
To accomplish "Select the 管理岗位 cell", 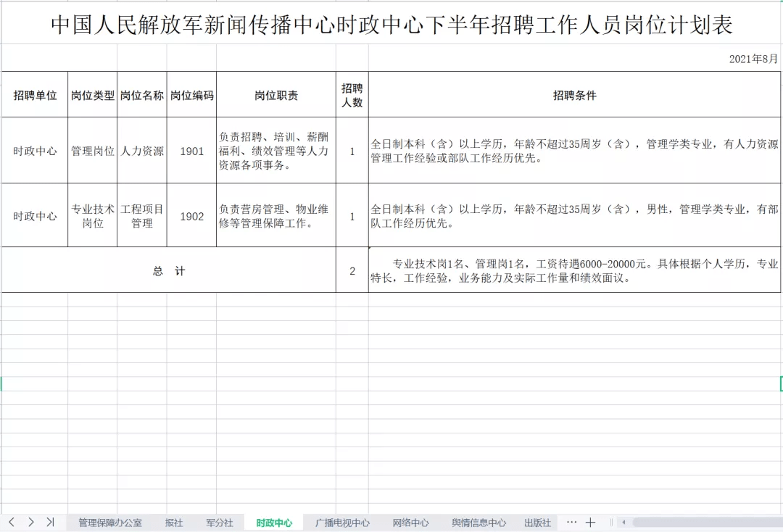I will point(92,150).
